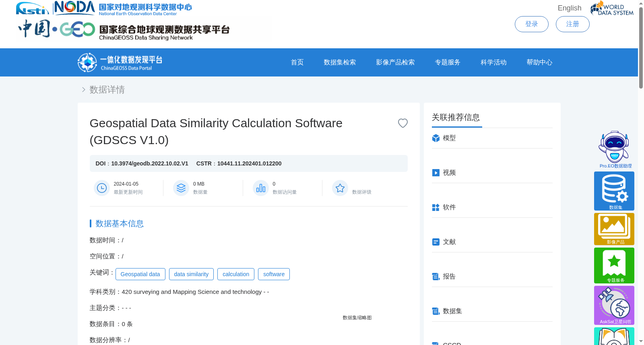Select the calculation keyword tag
Image resolution: width=644 pixels, height=345 pixels.
coord(236,274)
